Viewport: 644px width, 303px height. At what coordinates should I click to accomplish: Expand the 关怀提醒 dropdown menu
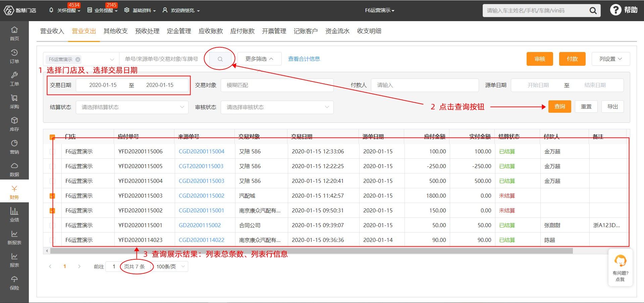pyautogui.click(x=65, y=10)
